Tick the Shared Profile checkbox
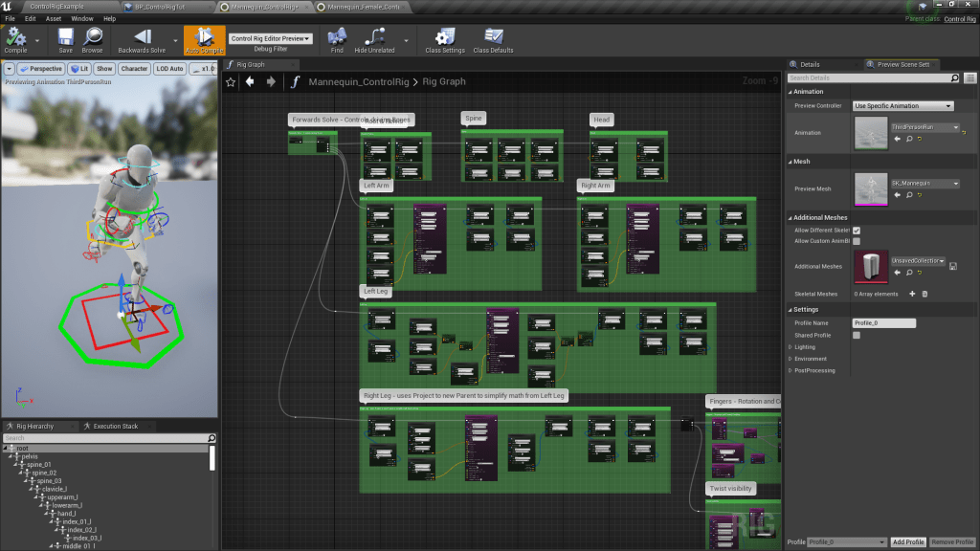980x551 pixels. pos(857,335)
